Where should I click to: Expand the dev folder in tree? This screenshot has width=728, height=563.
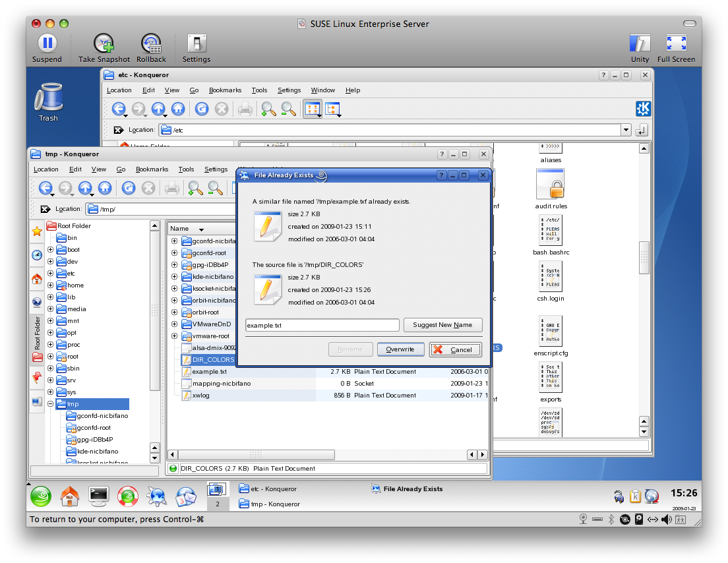(x=51, y=261)
